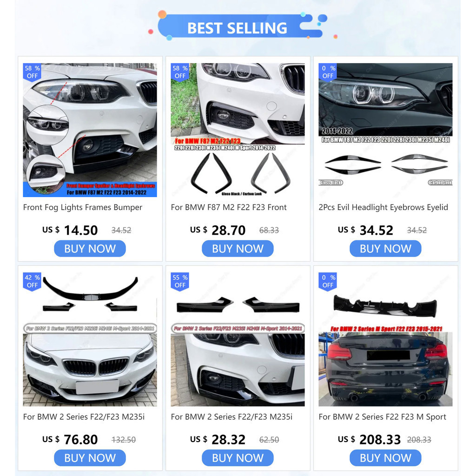476x476 pixels.
Task: Click Buy Now under the $28.70 item
Action: point(238,249)
